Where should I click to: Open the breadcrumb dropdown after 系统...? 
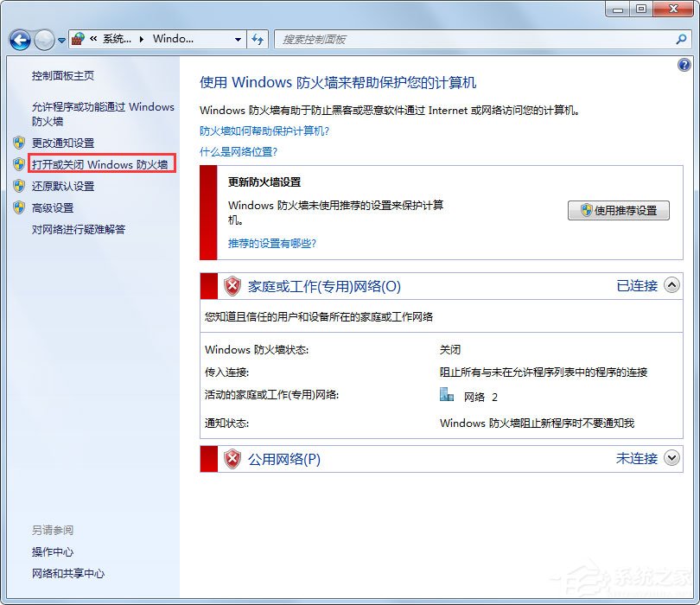click(141, 40)
